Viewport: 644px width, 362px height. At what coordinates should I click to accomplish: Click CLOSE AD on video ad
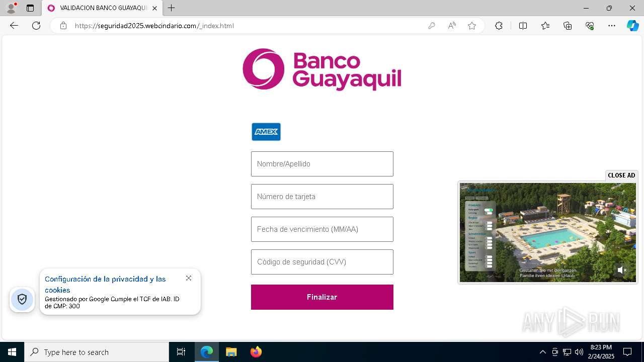[x=621, y=175]
